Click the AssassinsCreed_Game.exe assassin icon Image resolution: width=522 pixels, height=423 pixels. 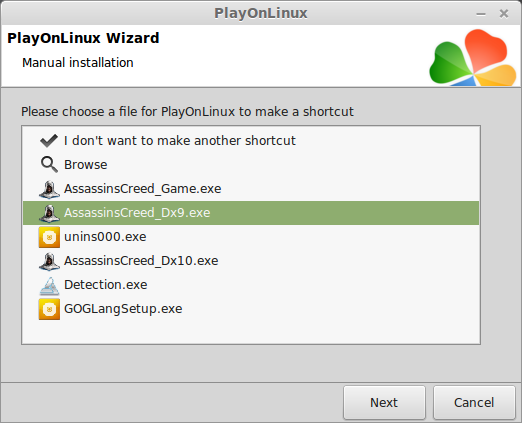pos(49,189)
